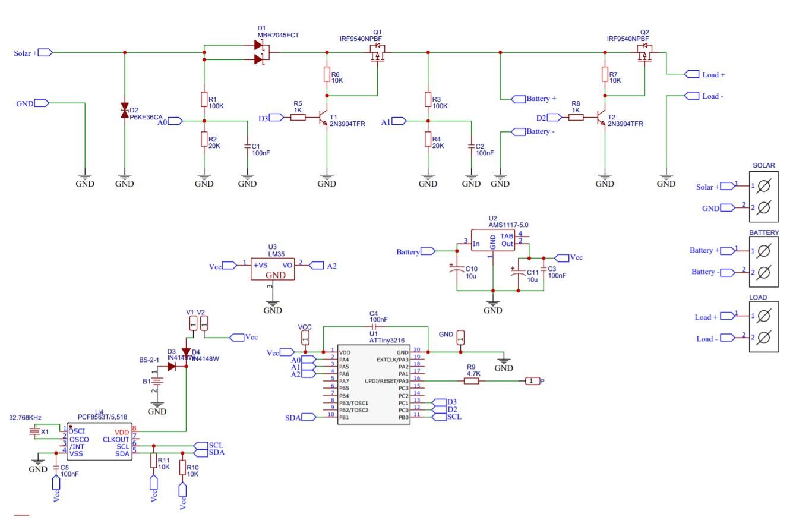Screen dimensions: 812x520
Task: Click the PB3/TOSC1 pin label
Action: tap(354, 403)
